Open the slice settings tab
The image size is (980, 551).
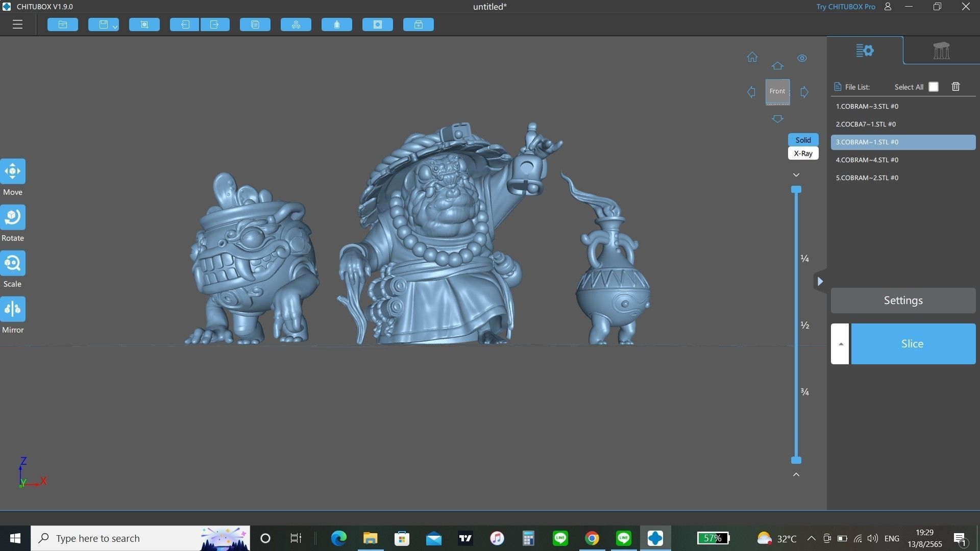click(865, 51)
